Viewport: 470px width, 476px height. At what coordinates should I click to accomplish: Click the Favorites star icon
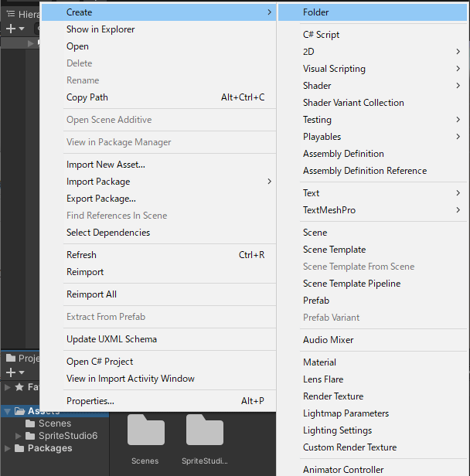click(19, 387)
